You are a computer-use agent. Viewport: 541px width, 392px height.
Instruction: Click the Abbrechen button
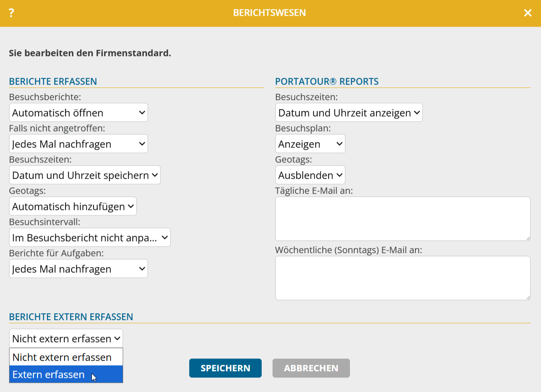pos(311,368)
